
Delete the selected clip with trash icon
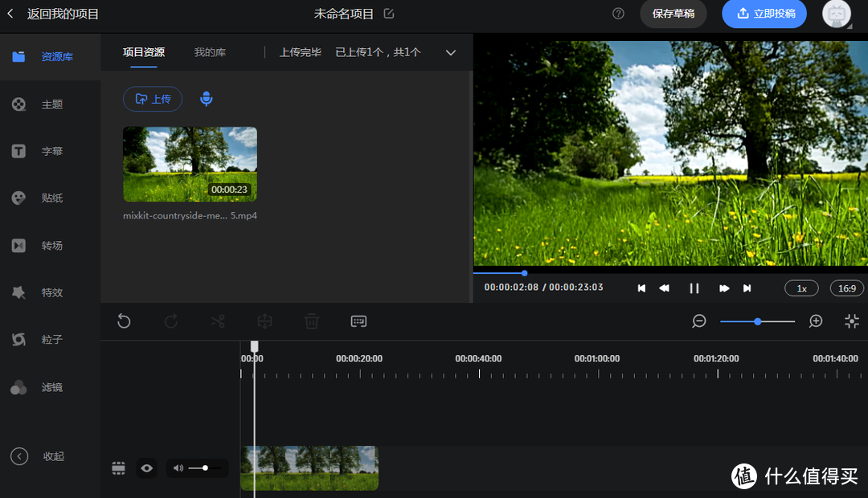tap(312, 321)
